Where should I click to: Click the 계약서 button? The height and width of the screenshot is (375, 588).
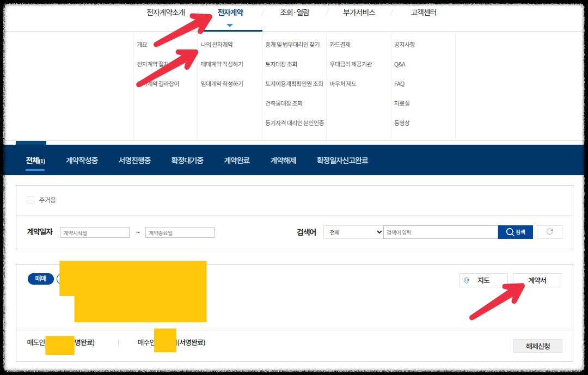click(537, 280)
